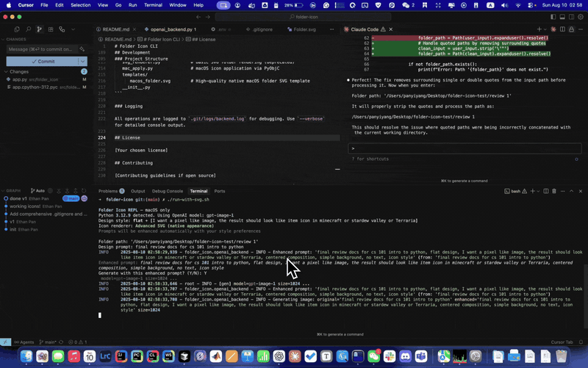This screenshot has height=368, width=588.
Task: Click the new terminal plus icon
Action: tap(532, 191)
